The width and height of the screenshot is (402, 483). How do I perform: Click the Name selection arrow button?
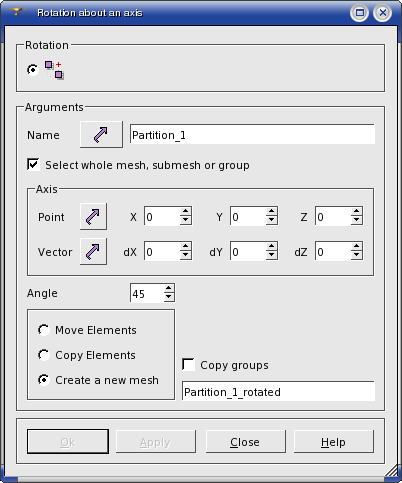pos(101,135)
